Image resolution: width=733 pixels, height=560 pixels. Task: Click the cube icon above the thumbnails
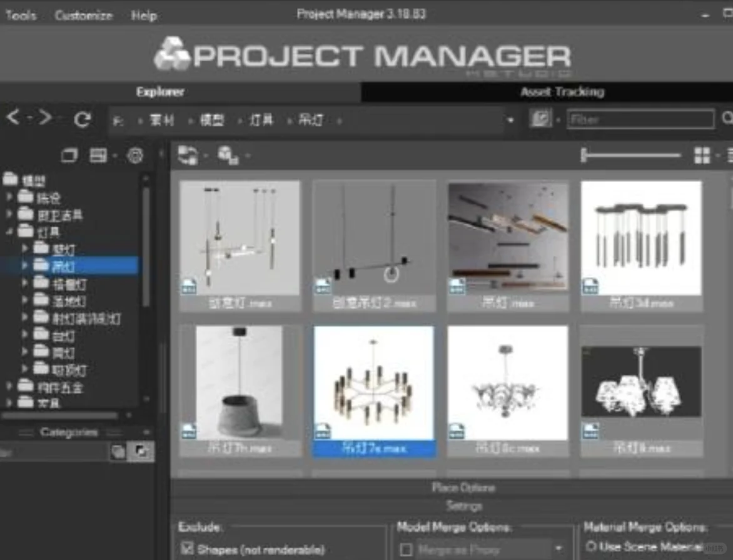[228, 155]
